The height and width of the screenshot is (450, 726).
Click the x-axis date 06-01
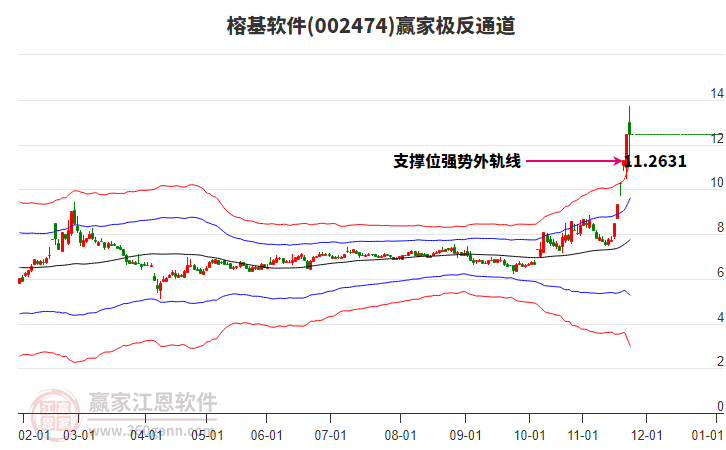(x=267, y=436)
